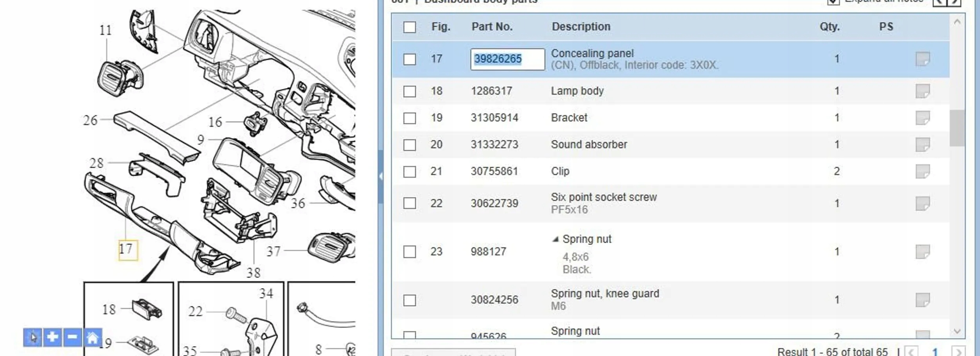Select callout 18 in the diagram inset
Screen dimensions: 980x356
point(109,310)
